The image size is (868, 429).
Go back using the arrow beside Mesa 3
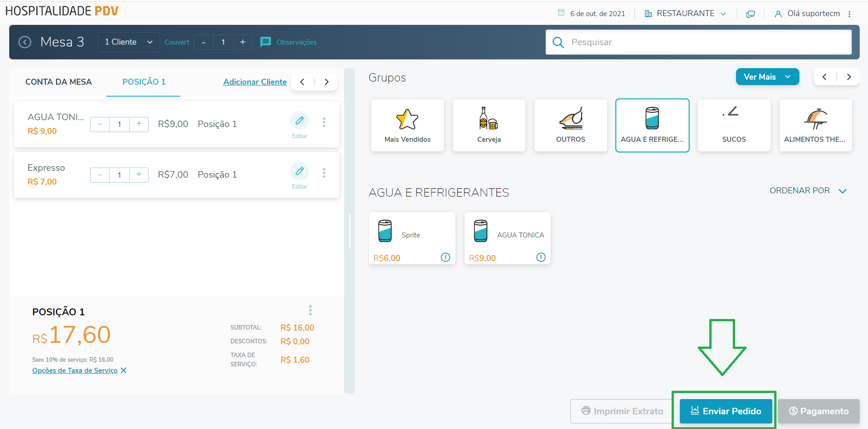click(x=25, y=42)
